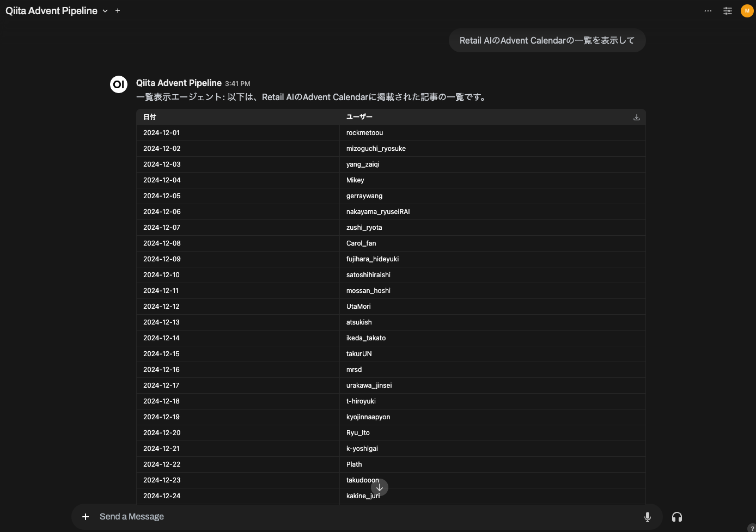Download the Advent Calendar table
The width and height of the screenshot is (756, 532).
636,117
